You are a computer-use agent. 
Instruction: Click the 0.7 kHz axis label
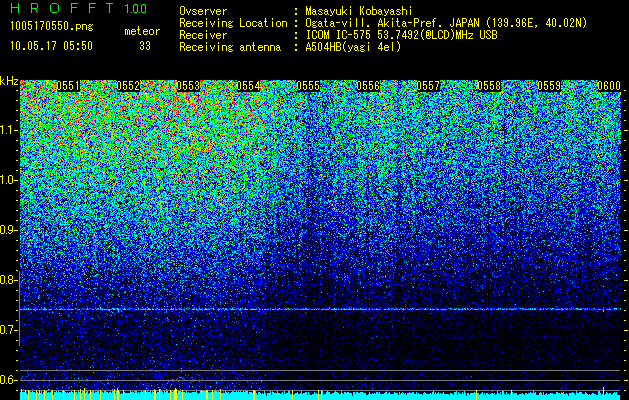pyautogui.click(x=6, y=330)
